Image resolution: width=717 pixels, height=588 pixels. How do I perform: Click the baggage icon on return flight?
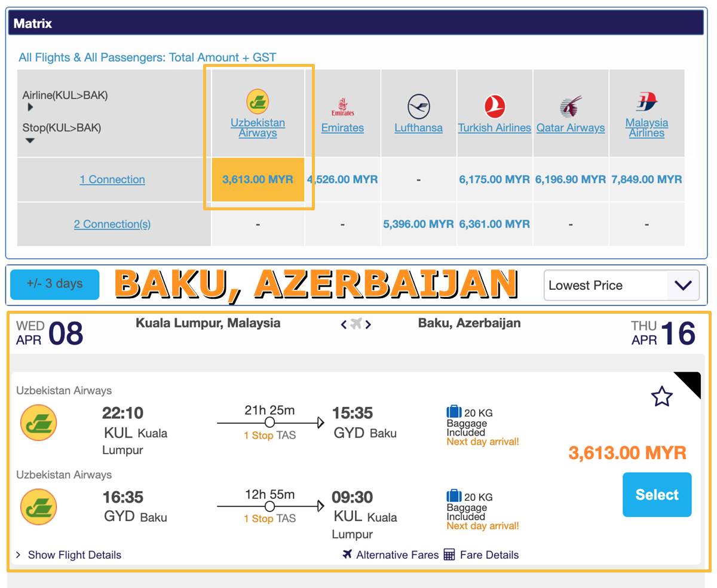[454, 496]
